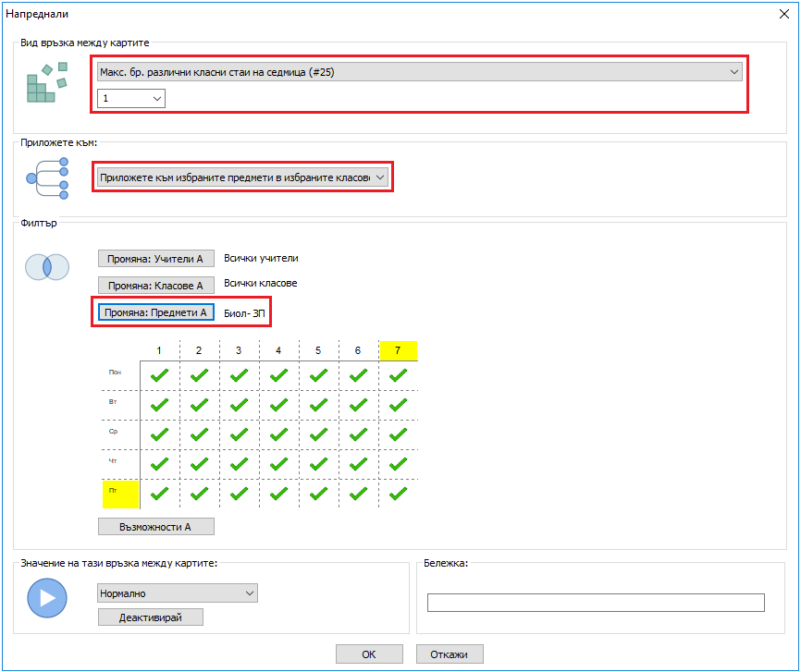Viewport: 801px width, 672px height.
Task: Toggle Wednesday period 4 checkmark
Action: (278, 434)
